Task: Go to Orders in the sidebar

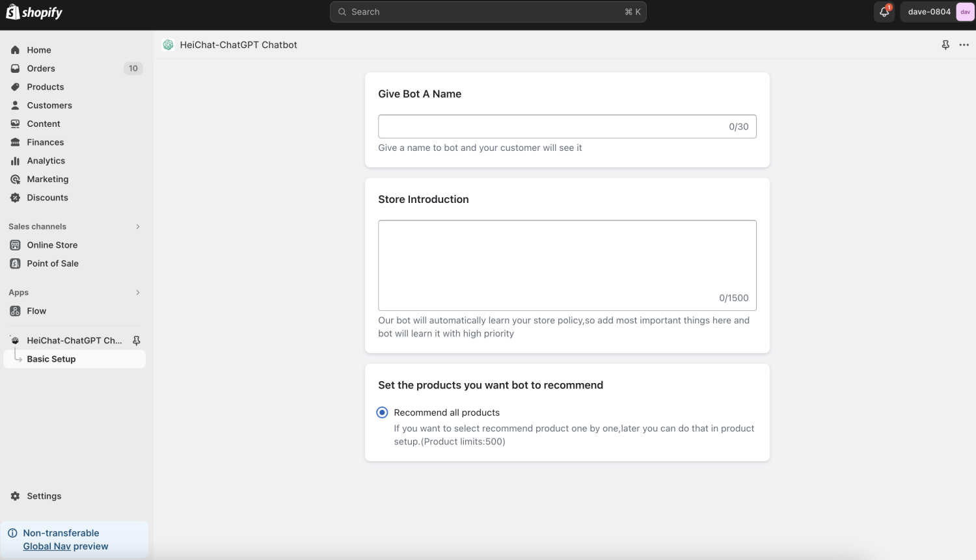Action: click(x=41, y=68)
